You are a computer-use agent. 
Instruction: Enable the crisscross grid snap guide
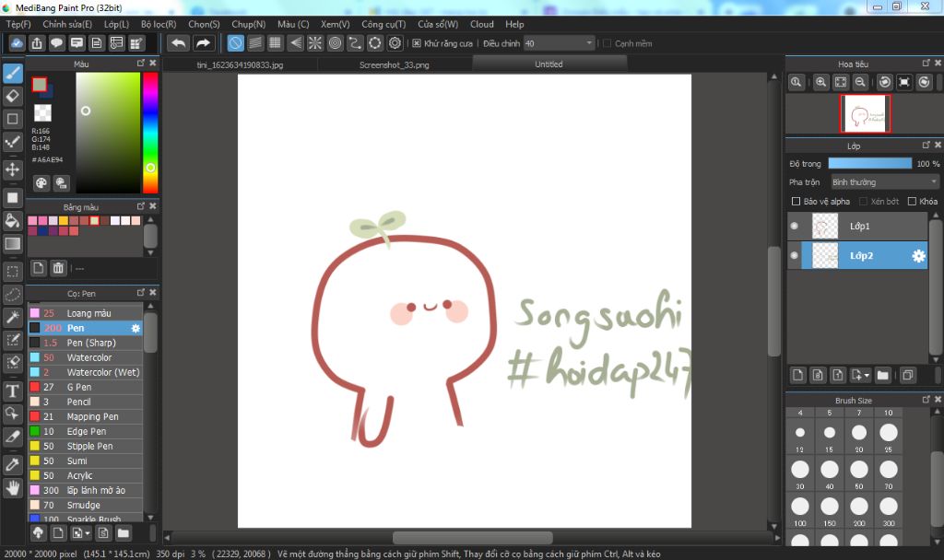[275, 43]
